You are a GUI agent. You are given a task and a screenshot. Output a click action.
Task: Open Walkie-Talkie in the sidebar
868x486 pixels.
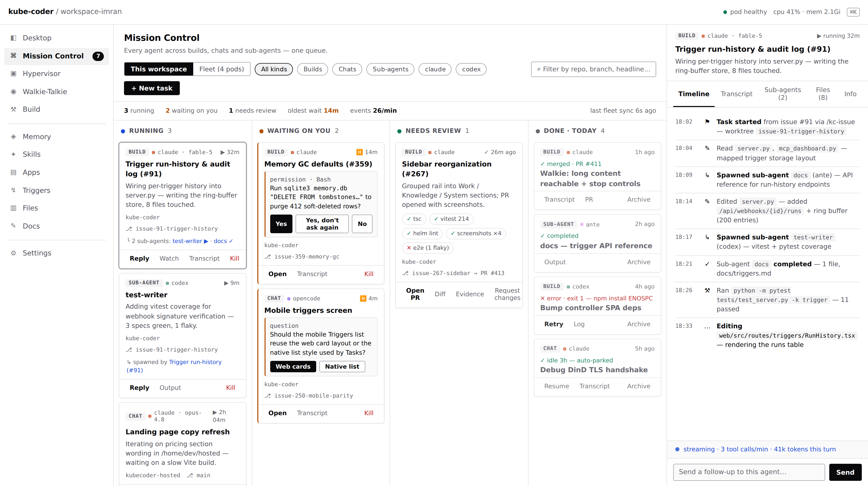56,92
